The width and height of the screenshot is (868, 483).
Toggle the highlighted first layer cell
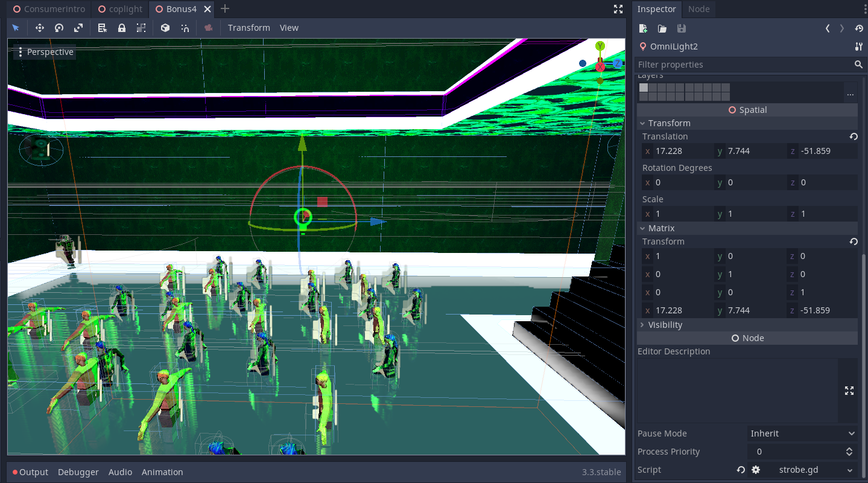tap(644, 88)
